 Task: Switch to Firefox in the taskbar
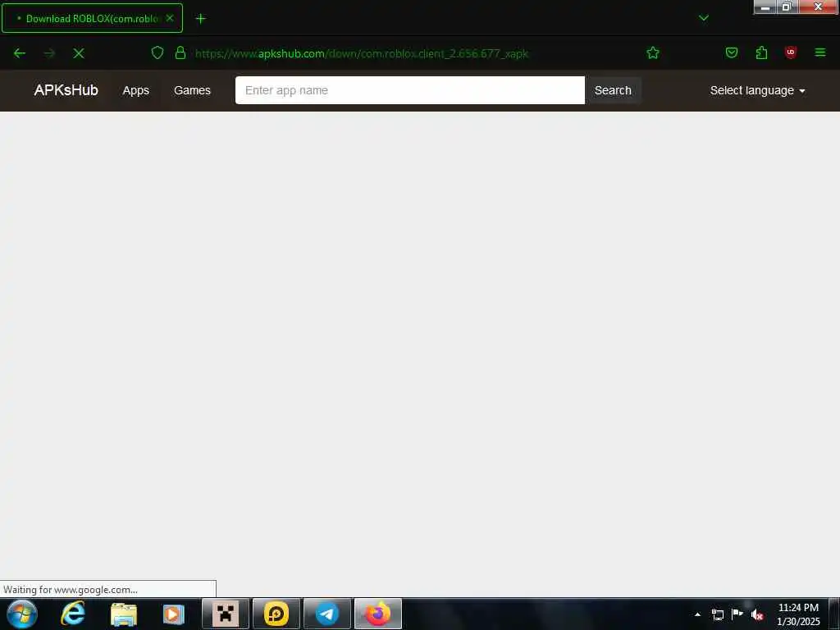[x=378, y=614]
